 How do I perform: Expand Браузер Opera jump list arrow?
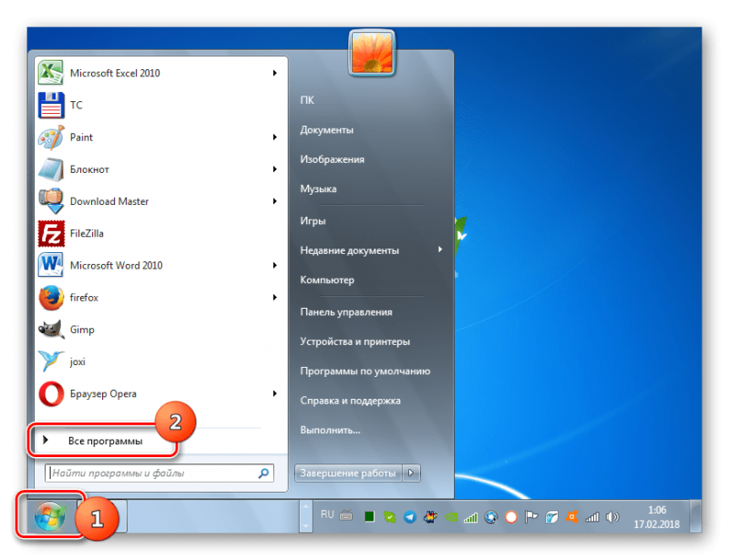pyautogui.click(x=275, y=393)
